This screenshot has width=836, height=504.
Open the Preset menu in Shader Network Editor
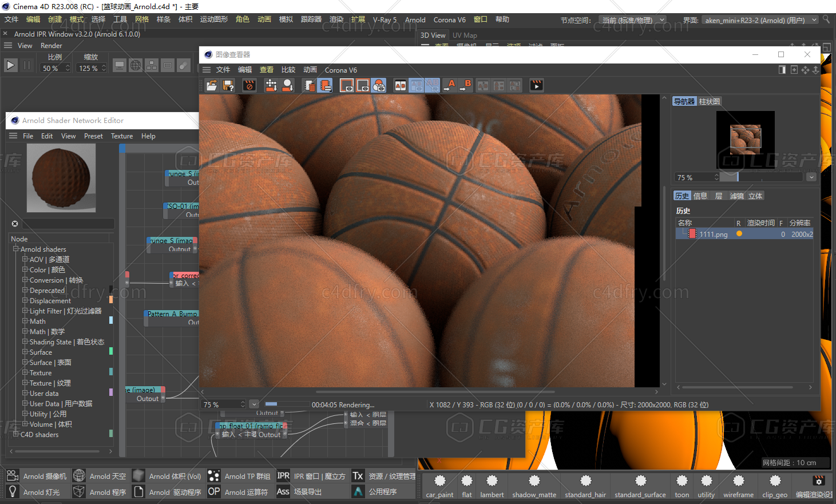pyautogui.click(x=93, y=136)
